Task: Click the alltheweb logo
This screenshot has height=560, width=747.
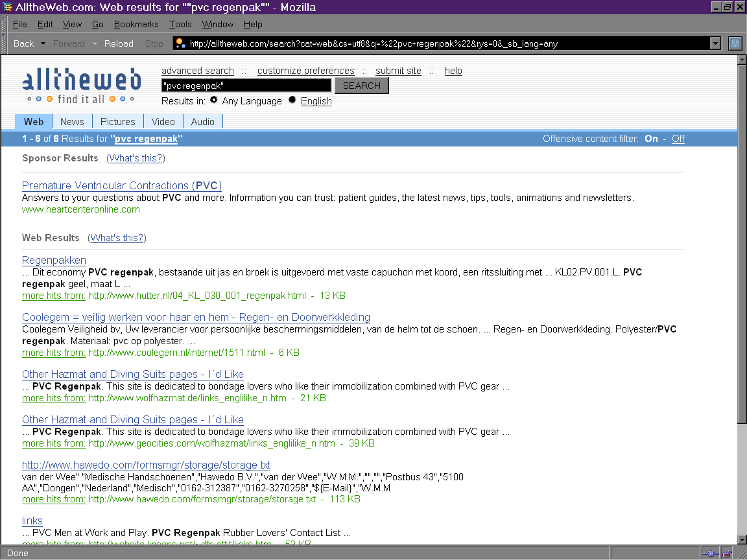Action: (x=82, y=86)
